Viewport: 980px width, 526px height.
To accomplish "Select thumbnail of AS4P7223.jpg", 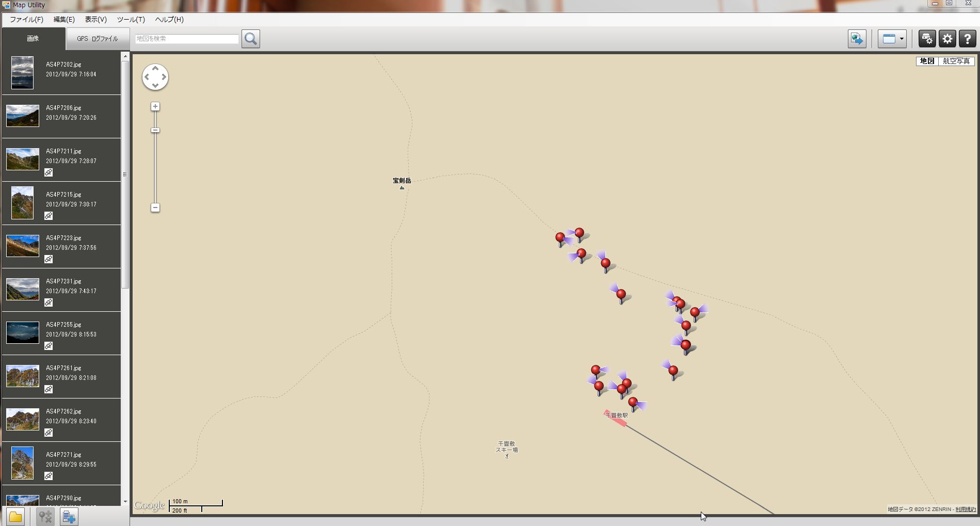I will click(22, 246).
